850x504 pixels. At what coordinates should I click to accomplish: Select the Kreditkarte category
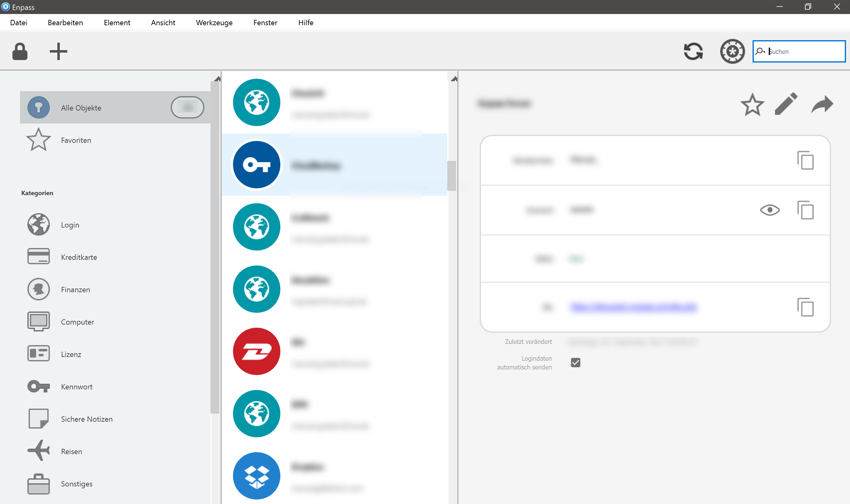point(79,257)
